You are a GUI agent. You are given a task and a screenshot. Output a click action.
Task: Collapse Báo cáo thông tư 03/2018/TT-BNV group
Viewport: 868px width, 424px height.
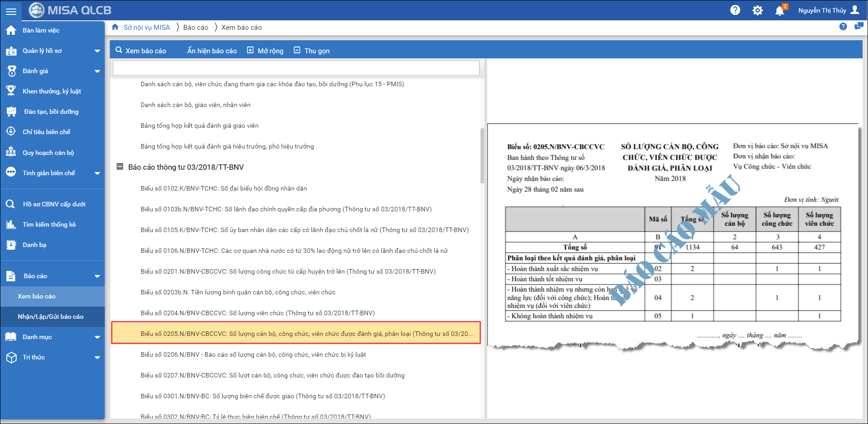tap(120, 167)
